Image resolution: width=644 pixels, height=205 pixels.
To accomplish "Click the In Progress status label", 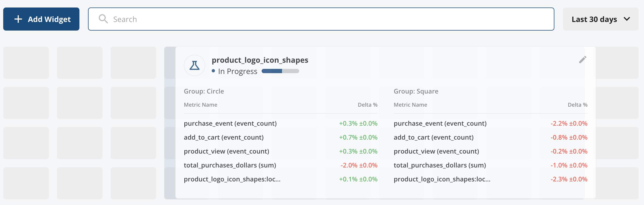I will pos(238,71).
